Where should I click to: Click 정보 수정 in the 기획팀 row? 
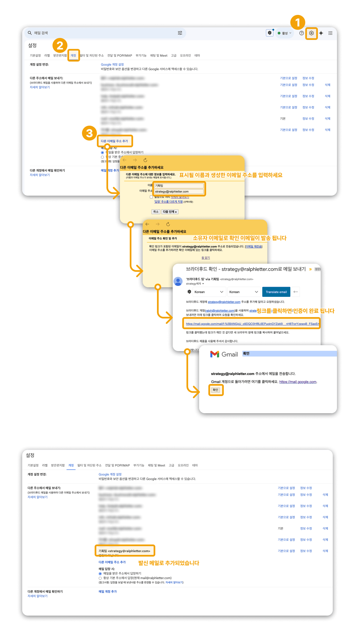tap(306, 551)
